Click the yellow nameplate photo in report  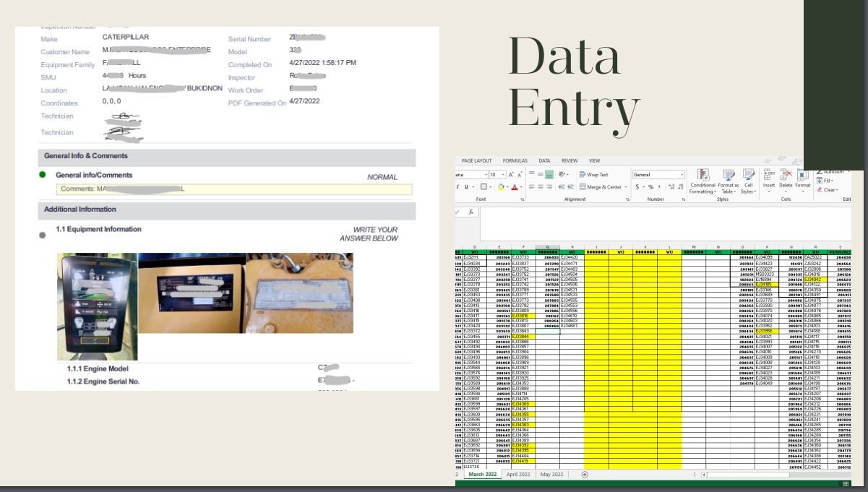tap(191, 293)
